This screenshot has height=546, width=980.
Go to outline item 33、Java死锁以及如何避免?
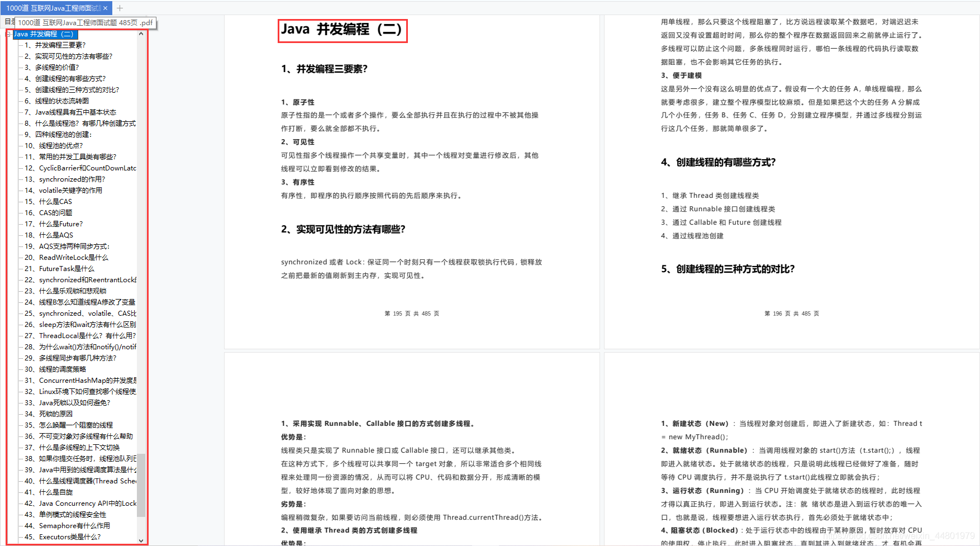[x=67, y=403]
